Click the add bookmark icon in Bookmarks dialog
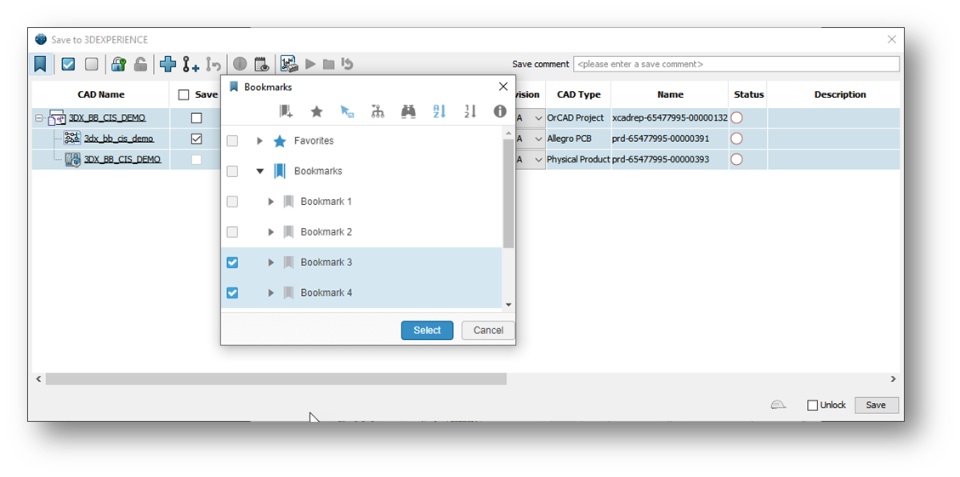The height and width of the screenshot is (477, 960). (x=286, y=111)
